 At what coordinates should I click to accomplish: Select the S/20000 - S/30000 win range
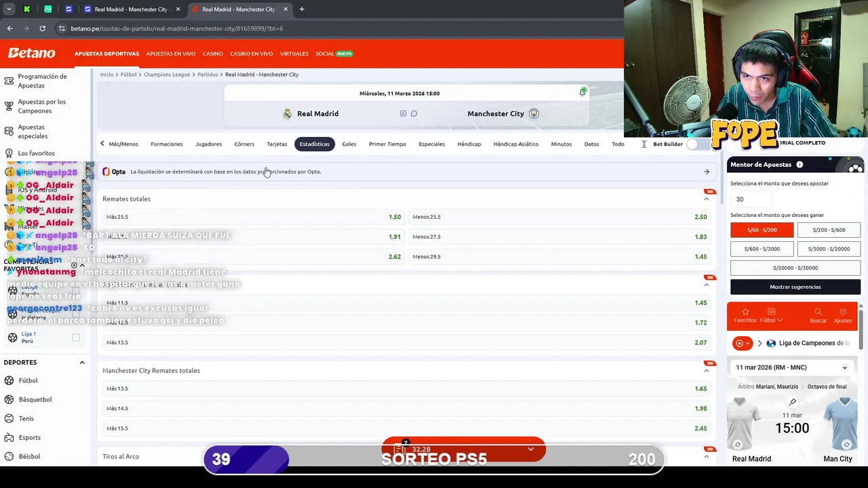[795, 268]
